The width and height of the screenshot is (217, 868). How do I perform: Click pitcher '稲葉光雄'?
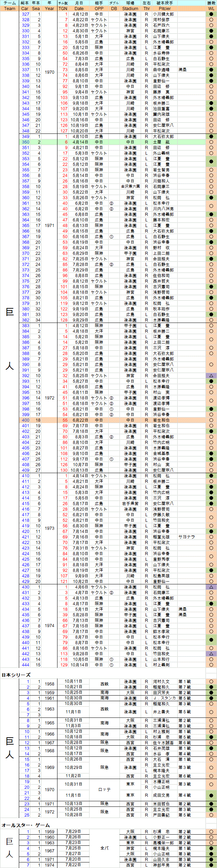pos(161,537)
